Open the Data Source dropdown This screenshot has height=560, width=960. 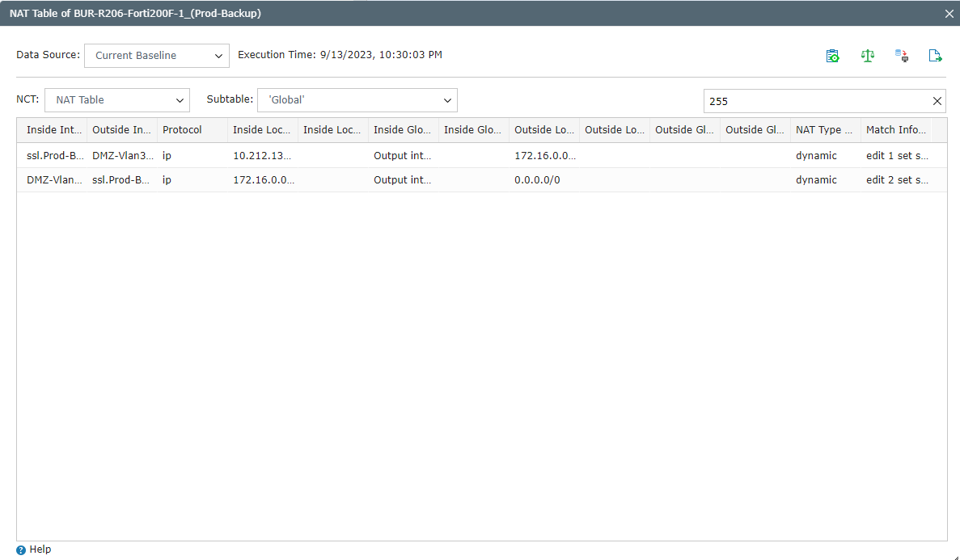[x=157, y=56]
